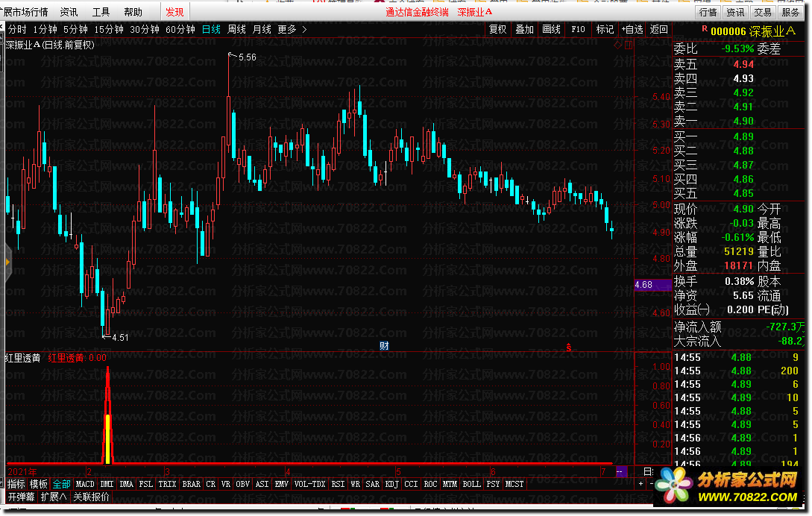This screenshot has width=812, height=516.
Task: Click the 开弹幕 button
Action: [x=21, y=497]
